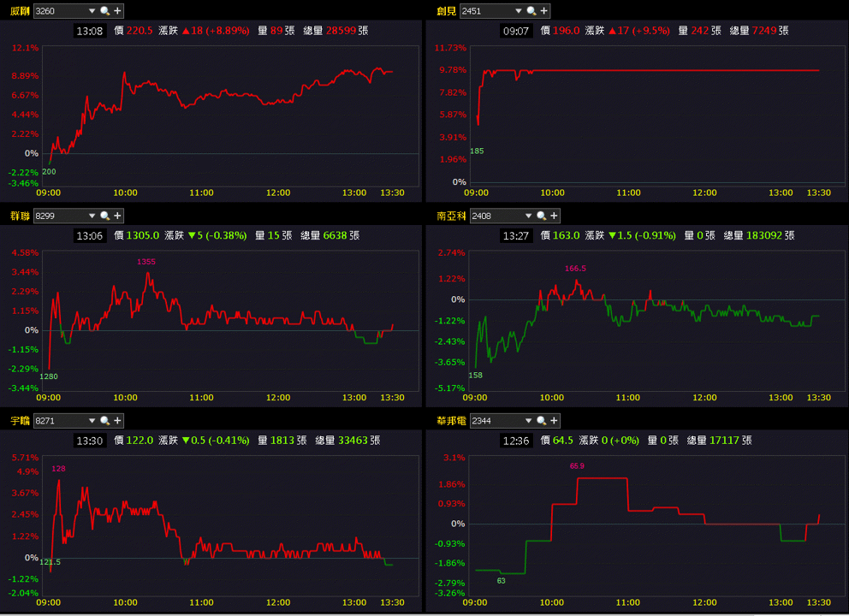Click the 宇瞻 stock name label
Screen dimensions: 849x616
click(20, 421)
